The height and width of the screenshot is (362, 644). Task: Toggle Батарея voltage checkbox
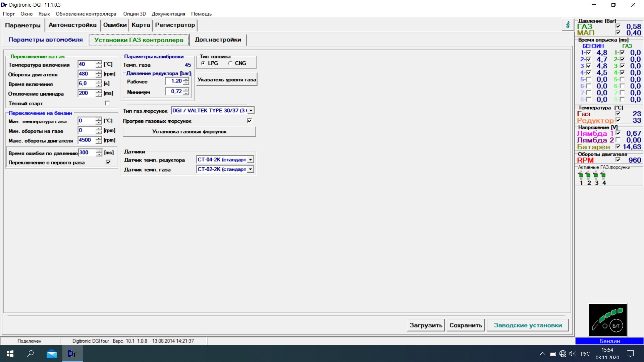click(x=618, y=146)
